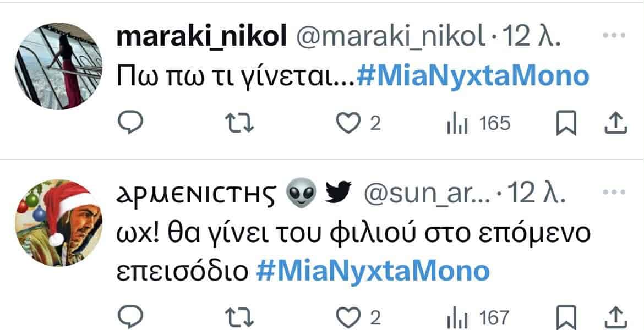Image resolution: width=644 pixels, height=330 pixels.
Task: Reply to the second tweet about επόμενο επεισόδιο
Action: pos(130,317)
